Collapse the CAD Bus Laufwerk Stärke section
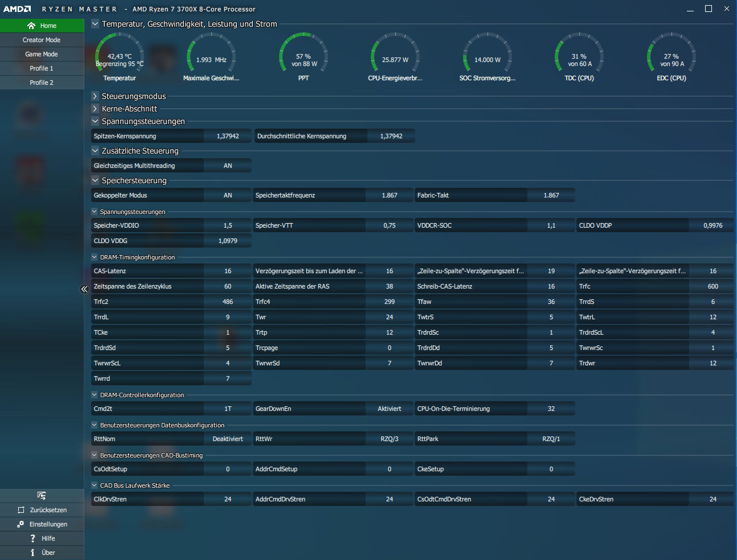Viewport: 737px width, 560px height. click(x=95, y=485)
